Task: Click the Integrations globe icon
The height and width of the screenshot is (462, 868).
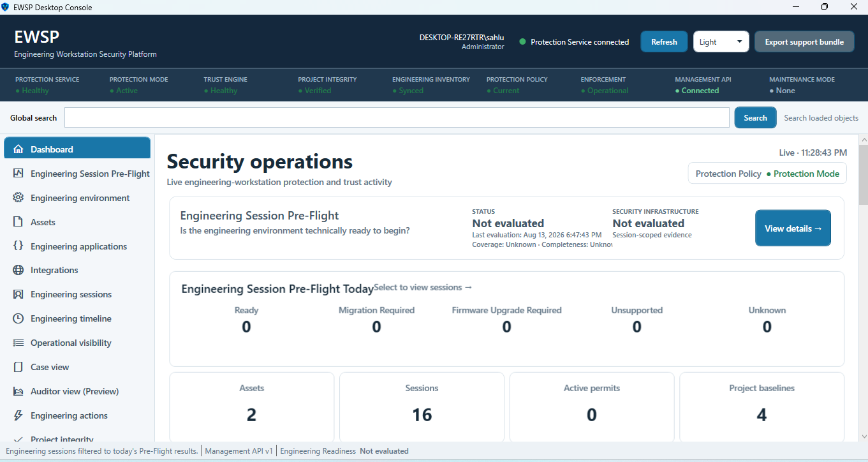Action: (x=18, y=270)
